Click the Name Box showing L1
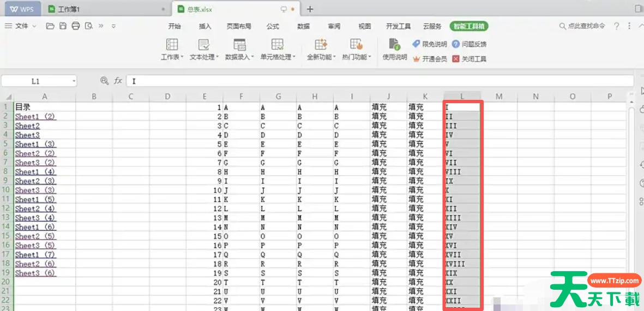This screenshot has width=644, height=311. 36,81
